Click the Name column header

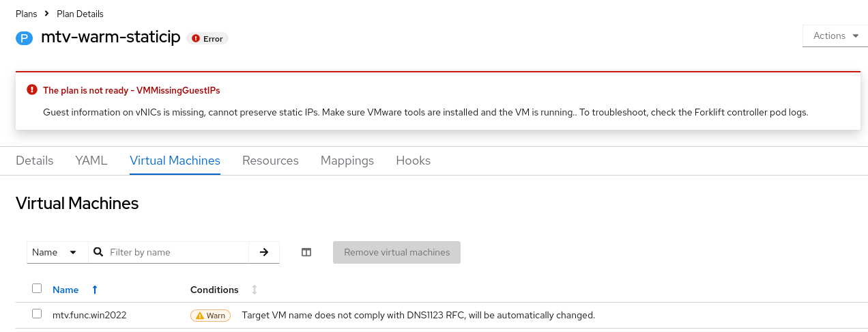[x=66, y=290]
